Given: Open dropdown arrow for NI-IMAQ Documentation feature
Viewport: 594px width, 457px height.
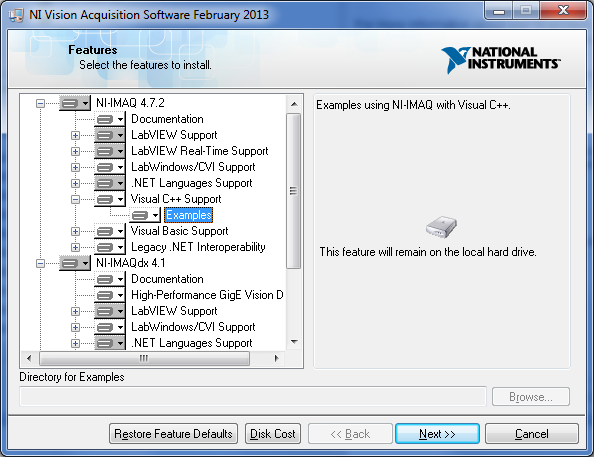Looking at the screenshot, I should click(x=120, y=120).
